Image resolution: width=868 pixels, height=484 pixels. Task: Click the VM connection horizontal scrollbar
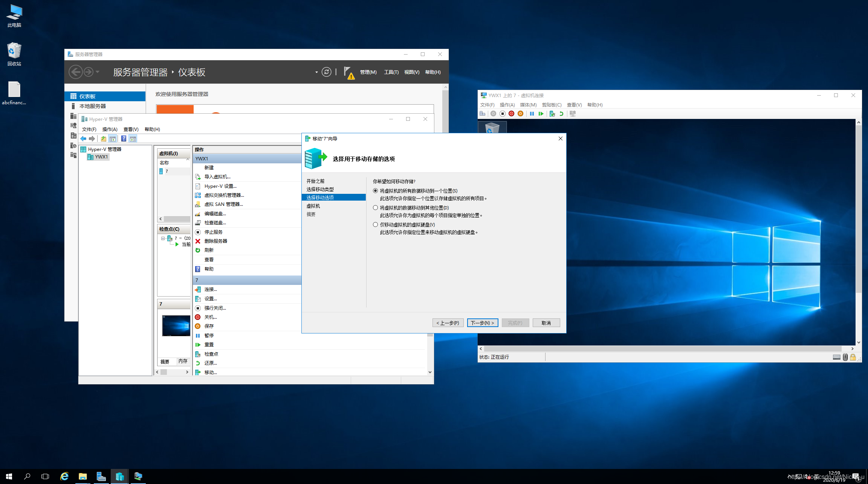coord(662,349)
